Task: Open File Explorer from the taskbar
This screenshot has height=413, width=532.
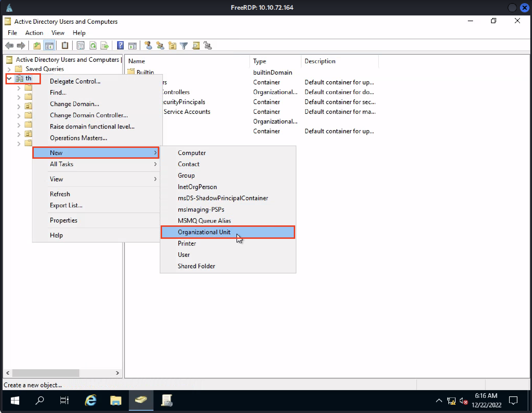Action: coord(116,400)
